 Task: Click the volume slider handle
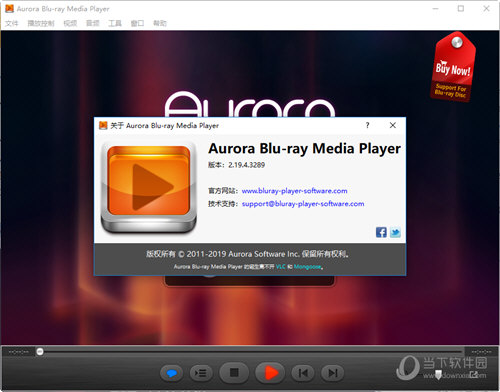coord(439,374)
